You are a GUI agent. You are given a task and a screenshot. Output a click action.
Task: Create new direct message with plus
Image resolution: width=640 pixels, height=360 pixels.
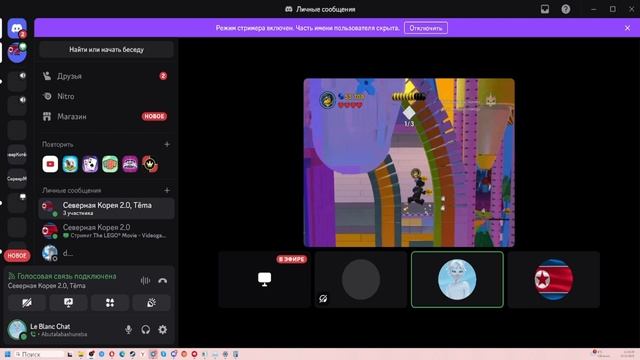(167, 190)
